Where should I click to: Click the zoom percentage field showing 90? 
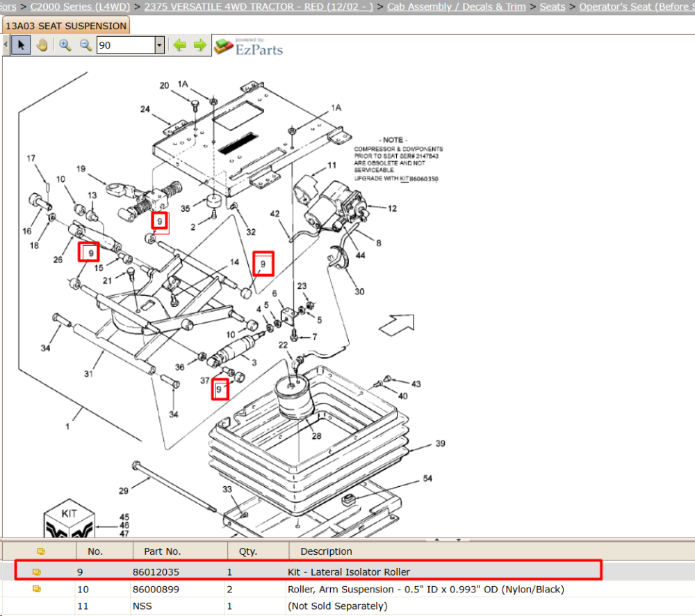coord(126,45)
